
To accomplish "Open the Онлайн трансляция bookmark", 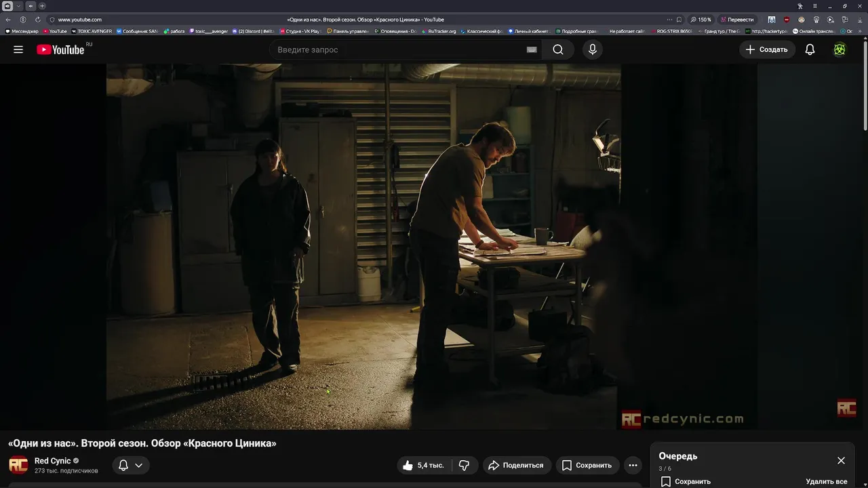I will coord(814,31).
